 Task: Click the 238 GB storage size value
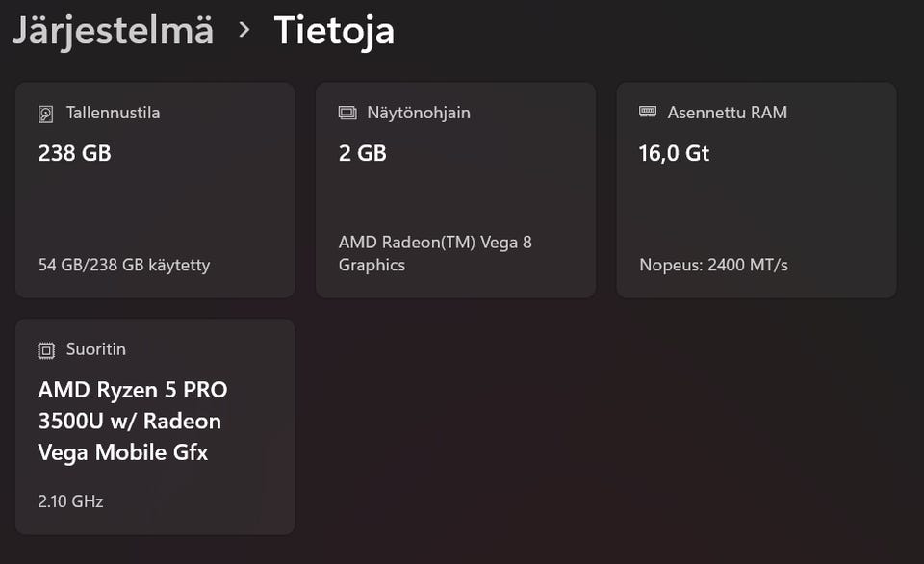coord(74,153)
